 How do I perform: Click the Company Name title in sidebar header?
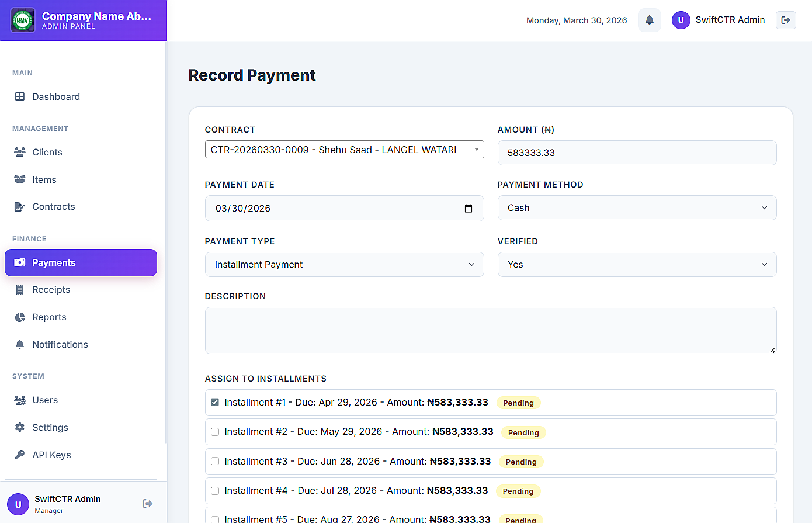(x=96, y=16)
